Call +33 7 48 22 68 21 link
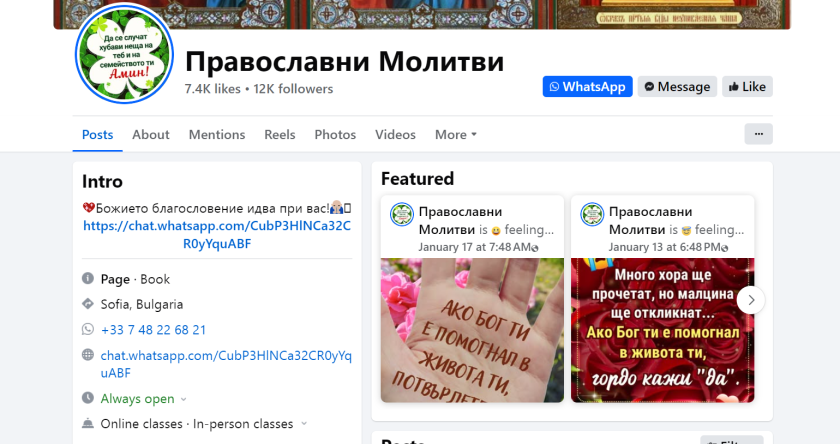 click(153, 330)
